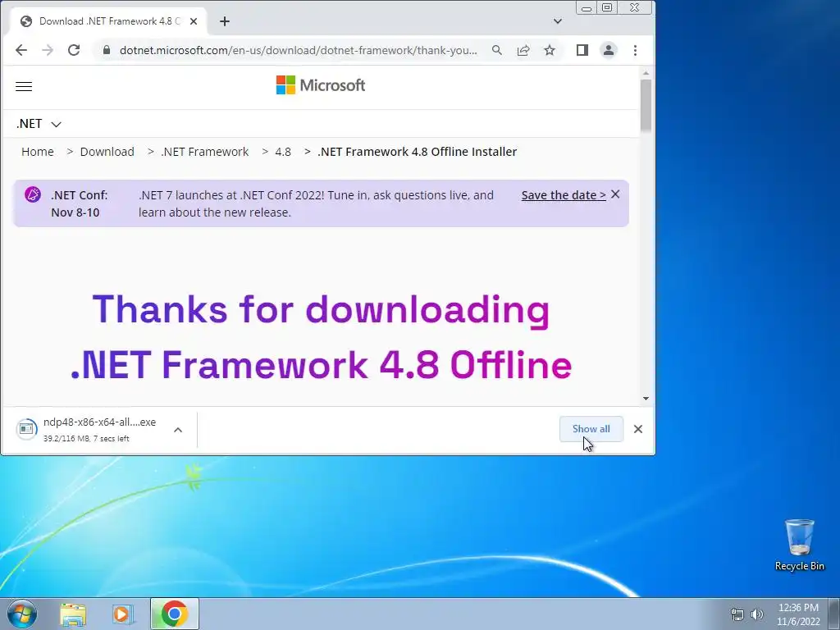Expand download item options chevron
The image size is (840, 630).
tap(178, 430)
